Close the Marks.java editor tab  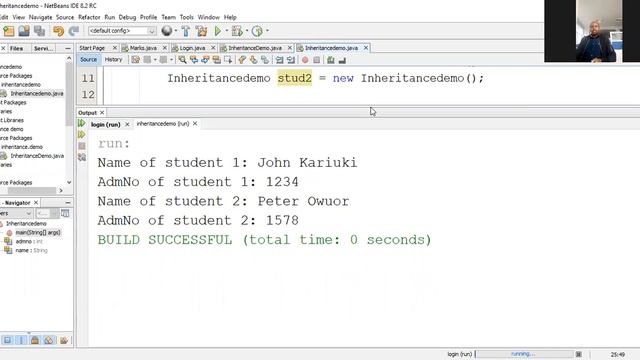coord(165,48)
